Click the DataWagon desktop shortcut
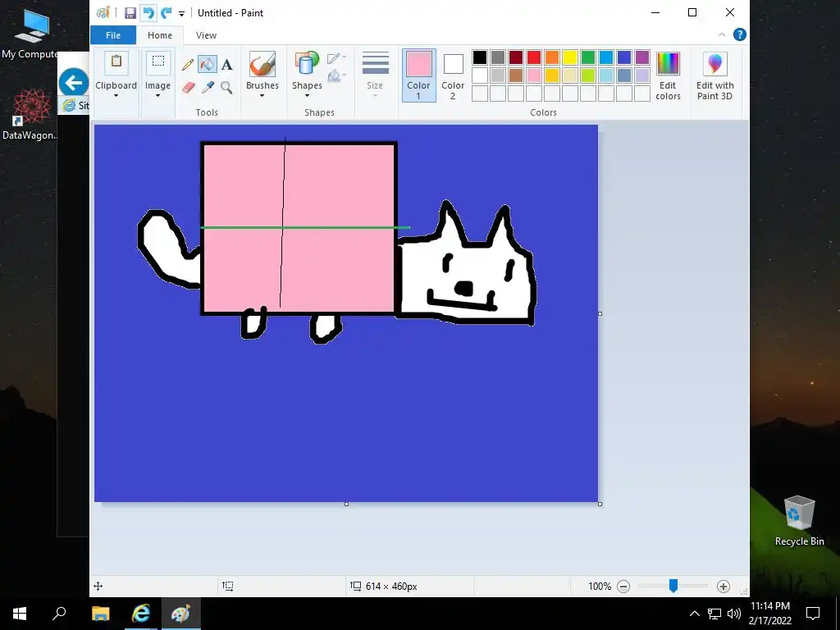Image resolution: width=840 pixels, height=630 pixels. click(x=31, y=114)
